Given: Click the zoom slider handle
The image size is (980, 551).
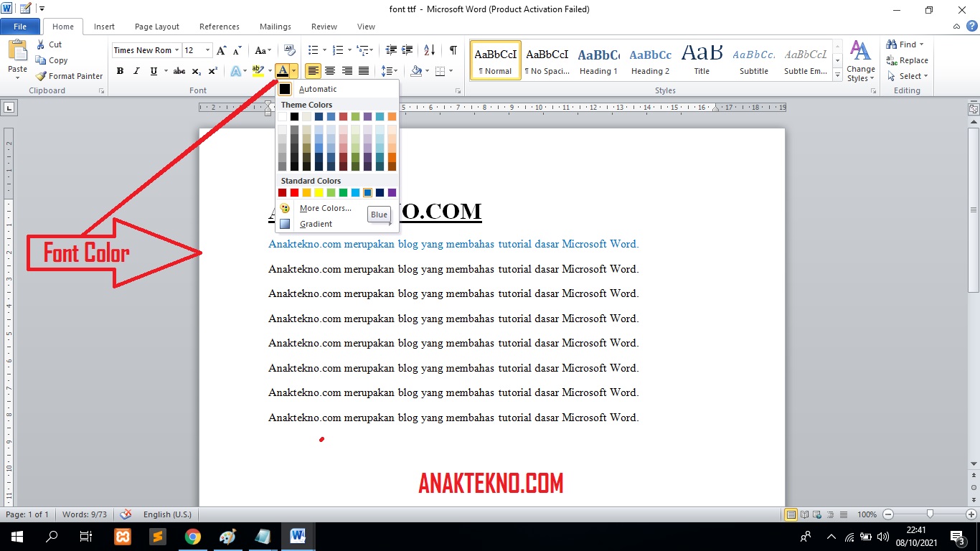Looking at the screenshot, I should (x=930, y=514).
